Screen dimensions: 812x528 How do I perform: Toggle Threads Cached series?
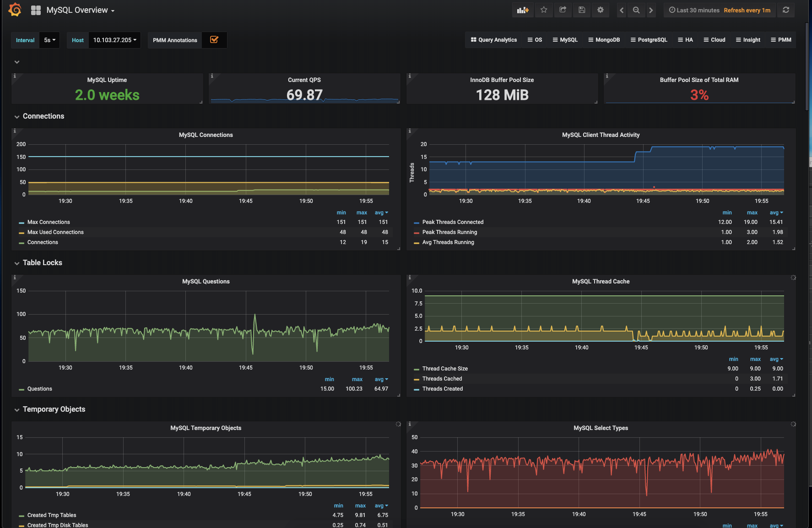tap(442, 379)
